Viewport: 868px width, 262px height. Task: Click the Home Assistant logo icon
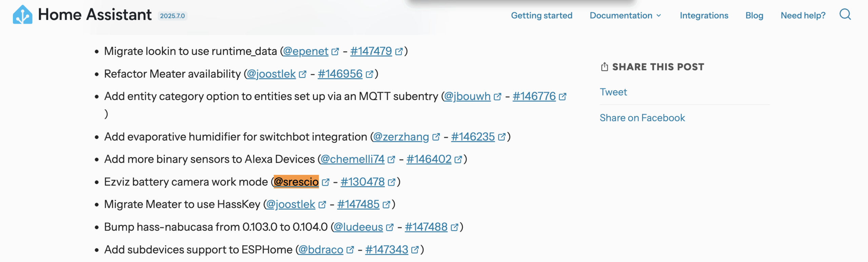click(x=22, y=15)
